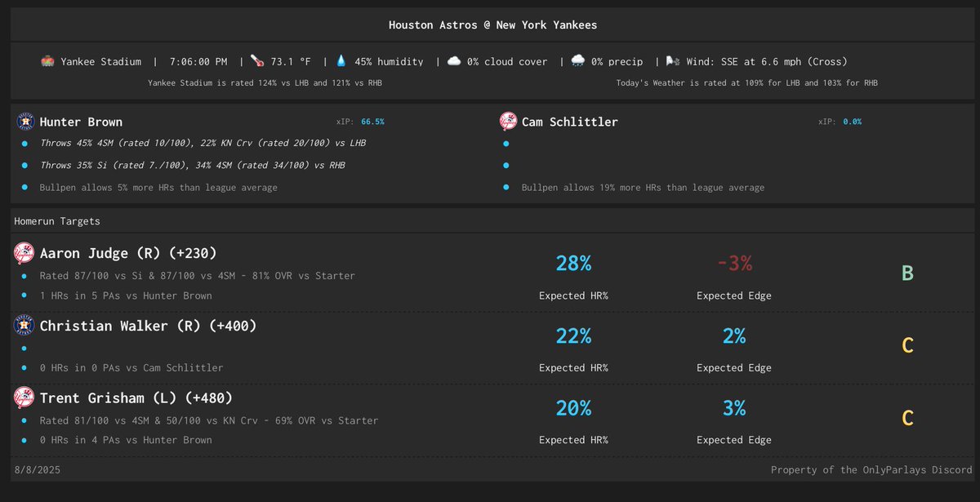Screen dimensions: 980x502
Task: Click the 0% precip reading
Action: [x=617, y=62]
